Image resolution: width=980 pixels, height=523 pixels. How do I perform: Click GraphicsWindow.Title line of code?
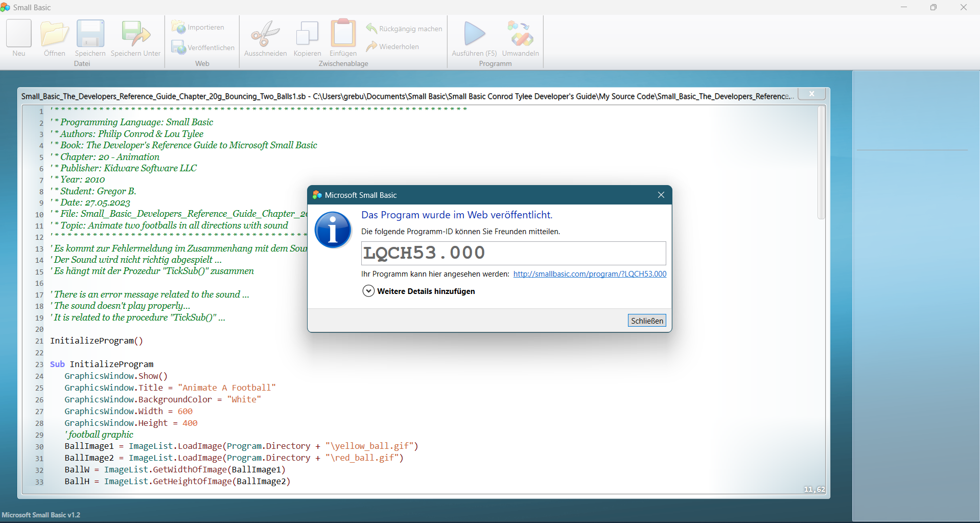170,388
